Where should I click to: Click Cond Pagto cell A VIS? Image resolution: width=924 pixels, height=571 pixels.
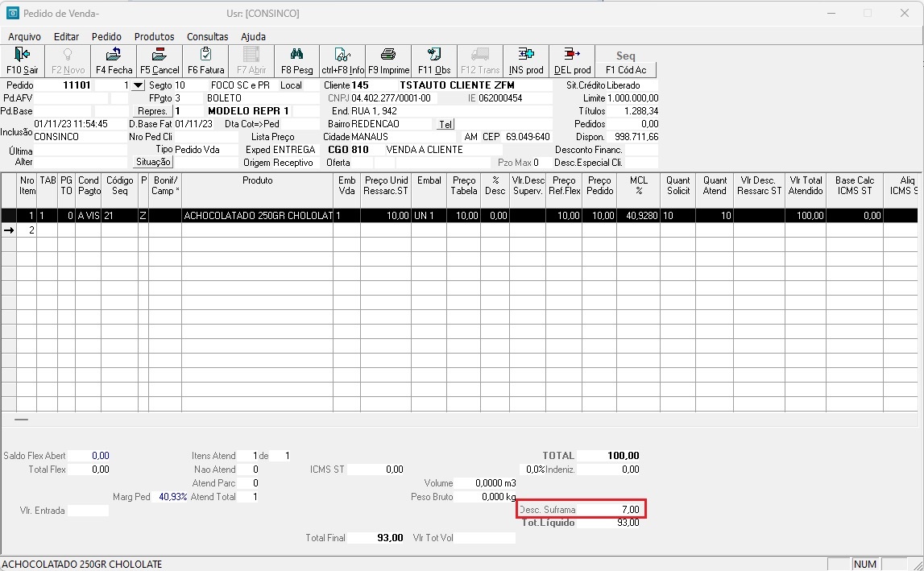point(89,216)
